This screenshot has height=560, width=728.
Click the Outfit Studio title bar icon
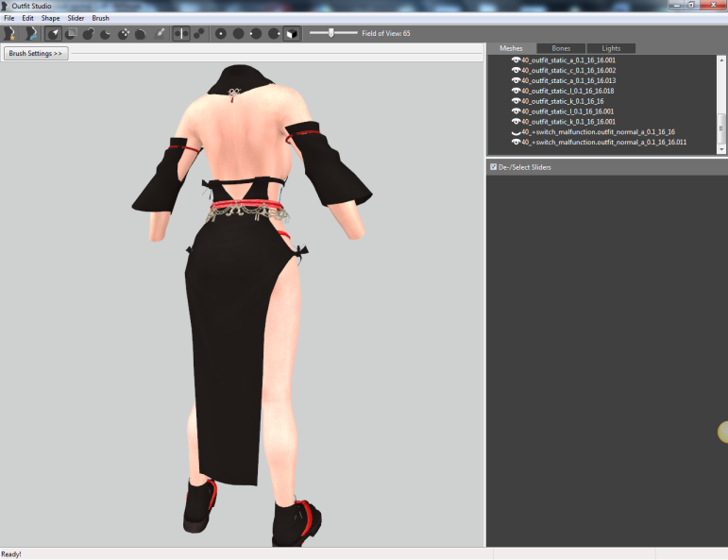tap(5, 6)
